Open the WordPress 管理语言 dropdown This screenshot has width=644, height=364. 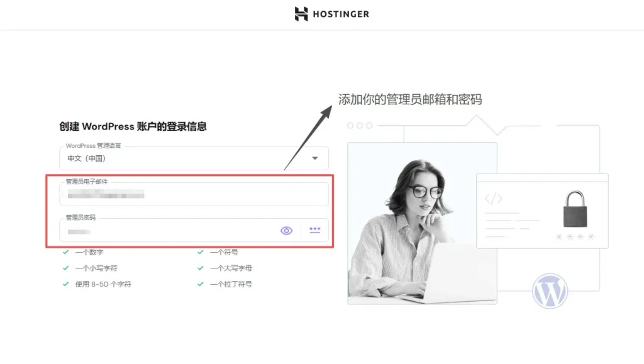click(189, 158)
